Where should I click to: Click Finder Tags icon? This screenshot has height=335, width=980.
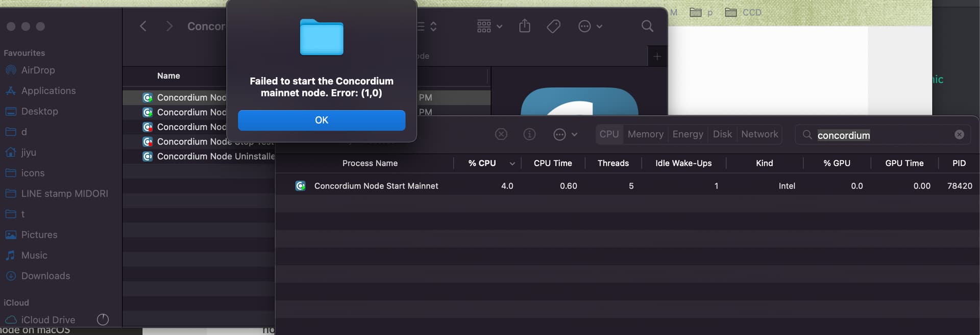(554, 26)
